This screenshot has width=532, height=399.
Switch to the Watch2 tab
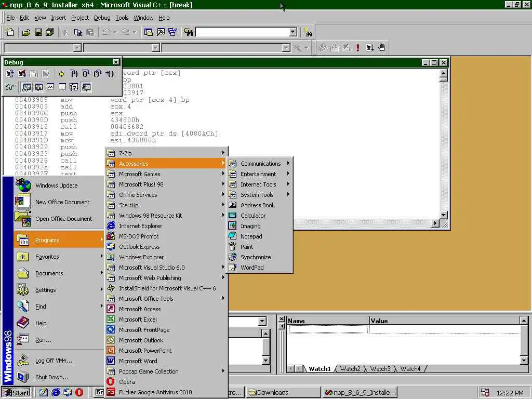[x=350, y=369]
